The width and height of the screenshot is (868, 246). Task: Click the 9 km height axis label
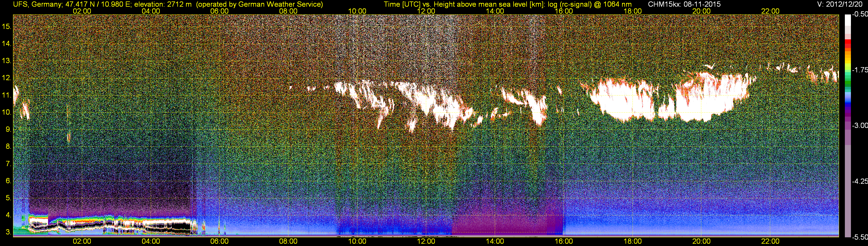[x=8, y=129]
